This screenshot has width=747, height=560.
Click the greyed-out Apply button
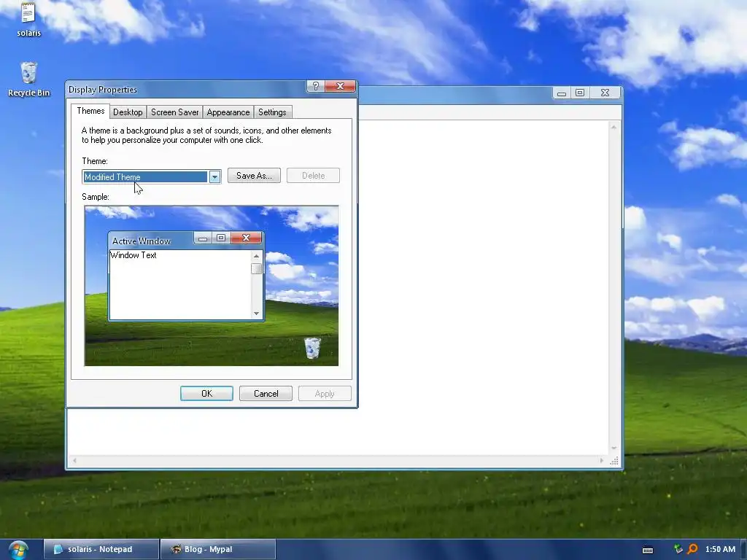(325, 394)
